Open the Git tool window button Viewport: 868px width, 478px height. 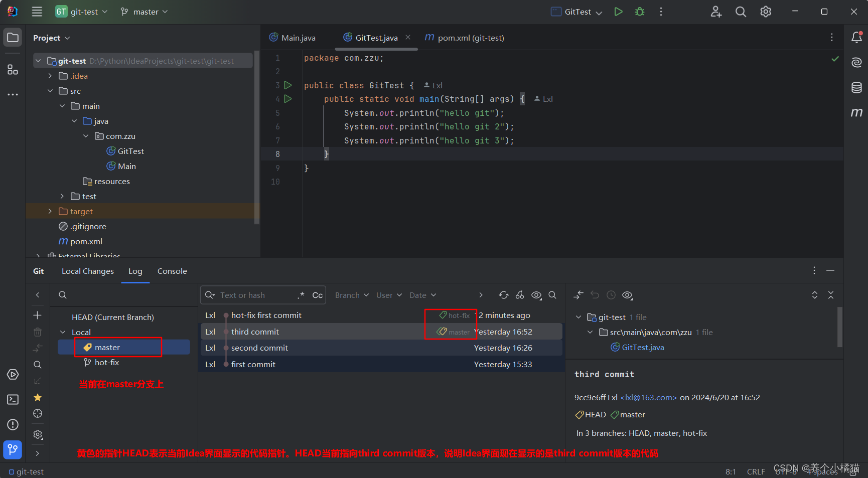coord(13,449)
